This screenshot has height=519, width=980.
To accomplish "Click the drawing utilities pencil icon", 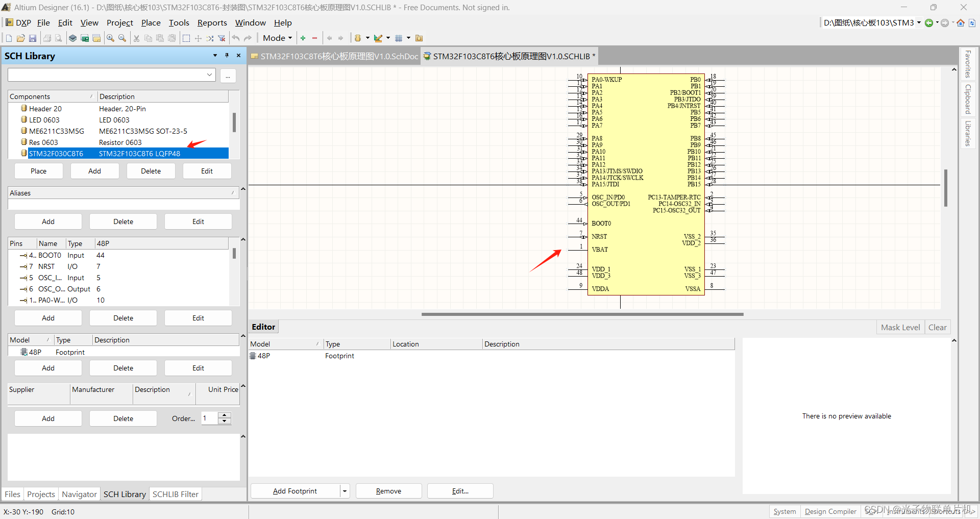I will pos(378,38).
